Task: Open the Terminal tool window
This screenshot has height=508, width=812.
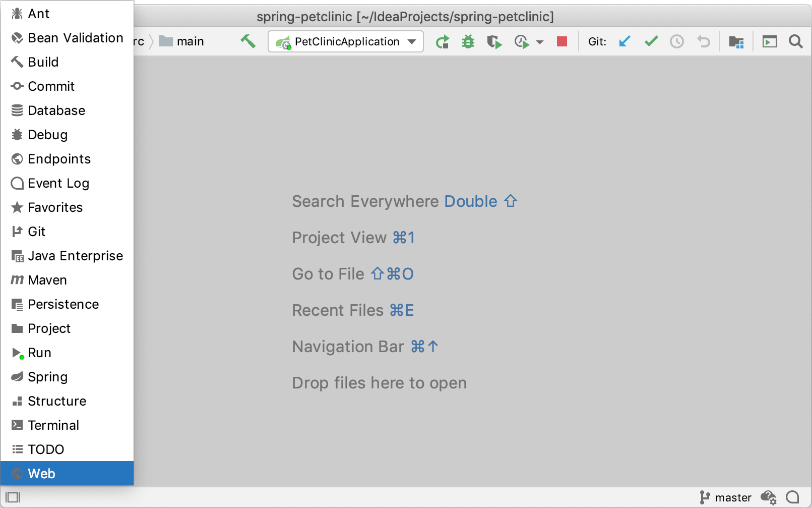Action: pyautogui.click(x=67, y=425)
